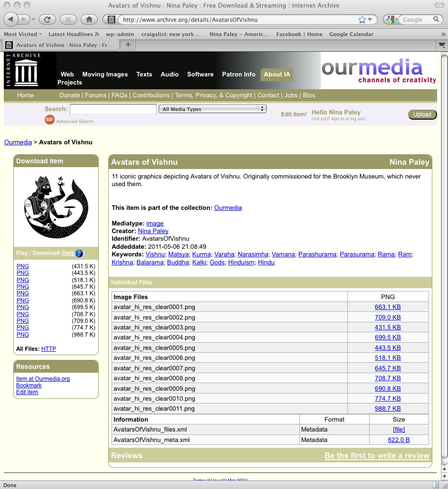Select the About IA tab

click(277, 75)
